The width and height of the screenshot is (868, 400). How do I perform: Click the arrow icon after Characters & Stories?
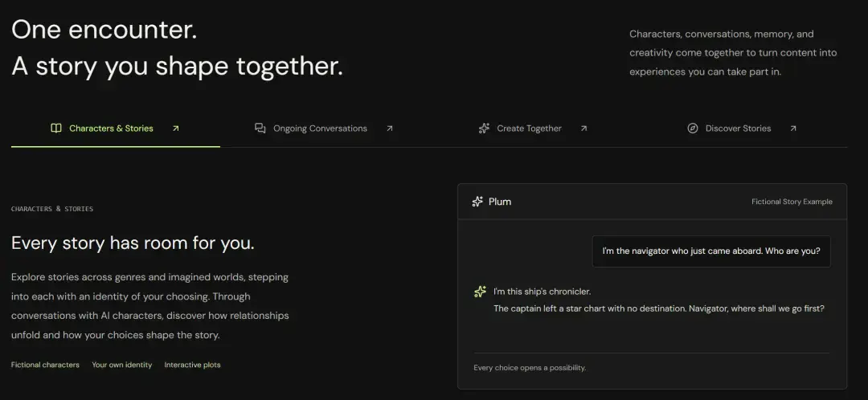pyautogui.click(x=175, y=129)
